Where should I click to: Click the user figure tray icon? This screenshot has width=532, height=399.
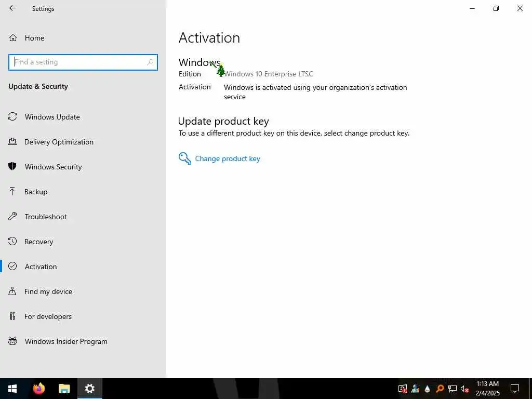pyautogui.click(x=415, y=389)
